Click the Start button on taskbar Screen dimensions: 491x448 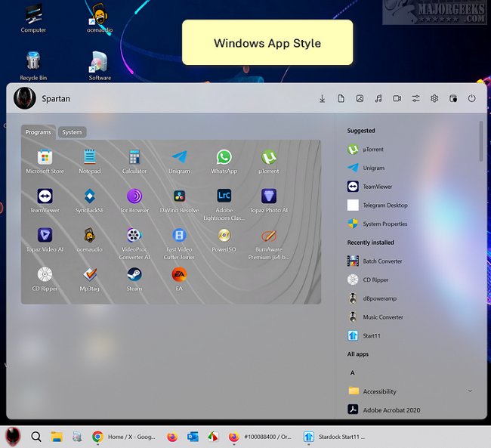tap(13, 437)
